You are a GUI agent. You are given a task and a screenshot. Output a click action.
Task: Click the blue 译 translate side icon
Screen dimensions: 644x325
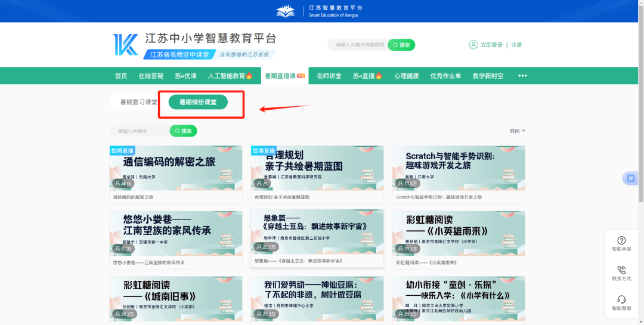(x=630, y=178)
